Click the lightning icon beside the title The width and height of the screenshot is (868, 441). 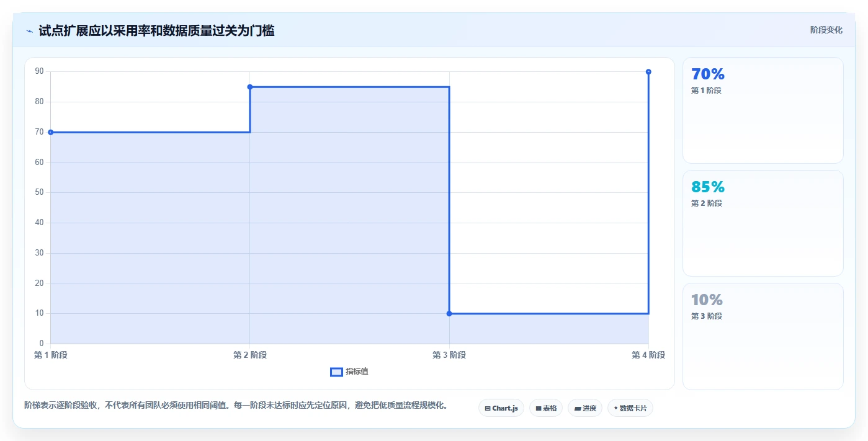pos(29,30)
